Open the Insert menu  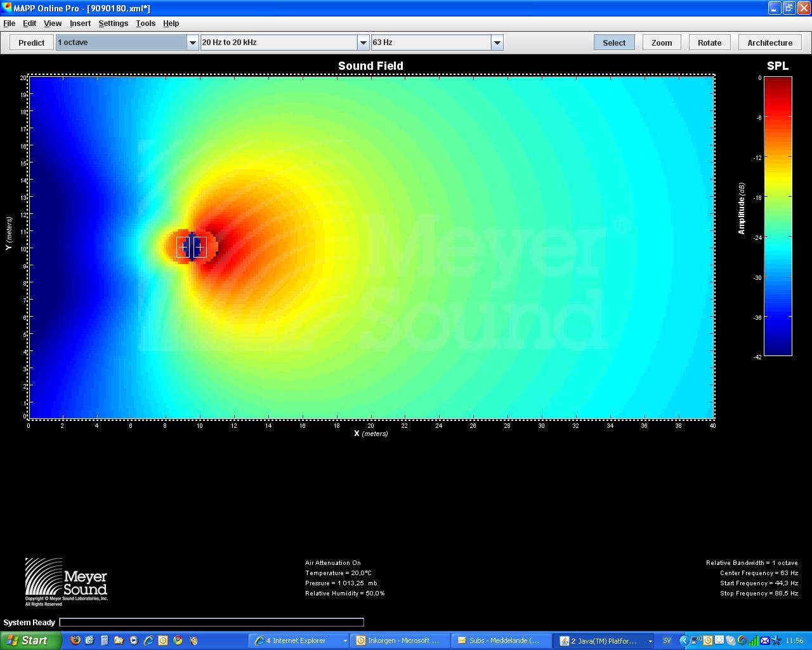(x=80, y=23)
